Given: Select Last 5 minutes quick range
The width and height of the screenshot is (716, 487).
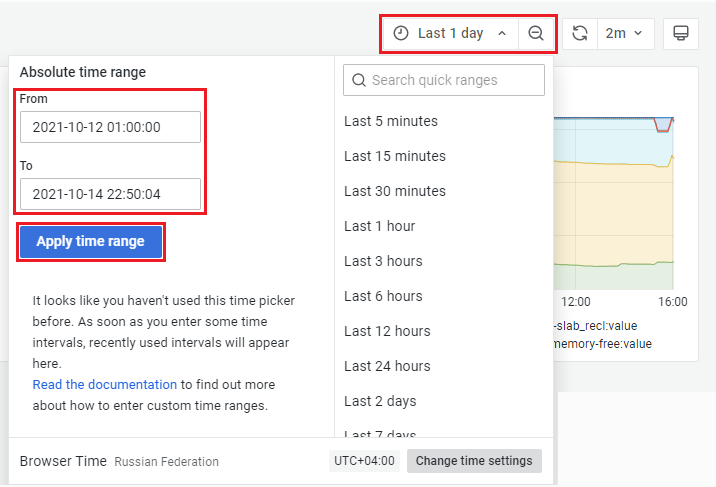Looking at the screenshot, I should coord(391,121).
